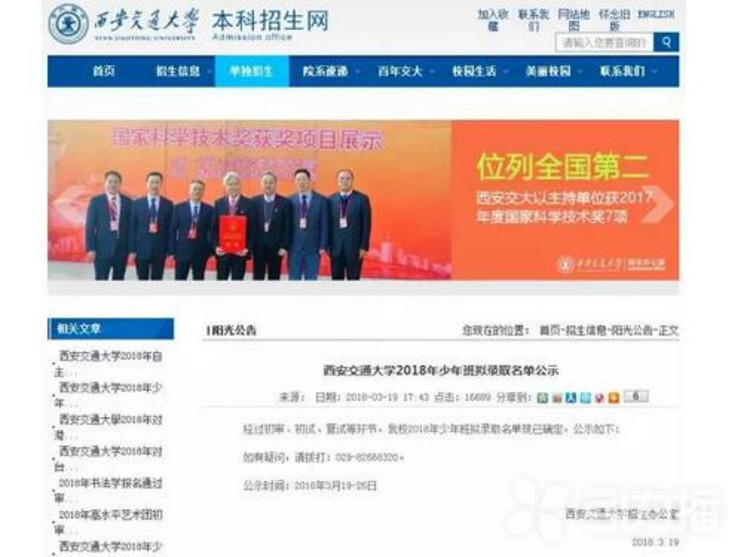The height and width of the screenshot is (557, 750).
Task: Click the green share icon after 分享到
Action: click(x=542, y=397)
